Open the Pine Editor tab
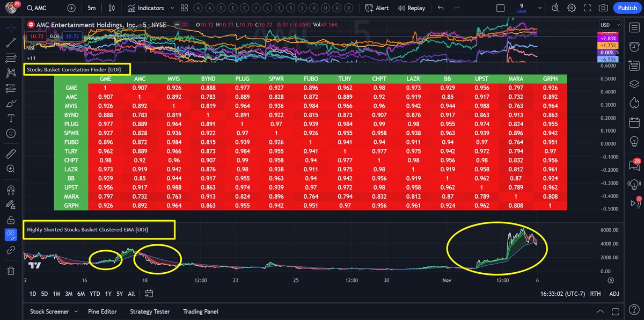This screenshot has height=320, width=644. [101, 311]
